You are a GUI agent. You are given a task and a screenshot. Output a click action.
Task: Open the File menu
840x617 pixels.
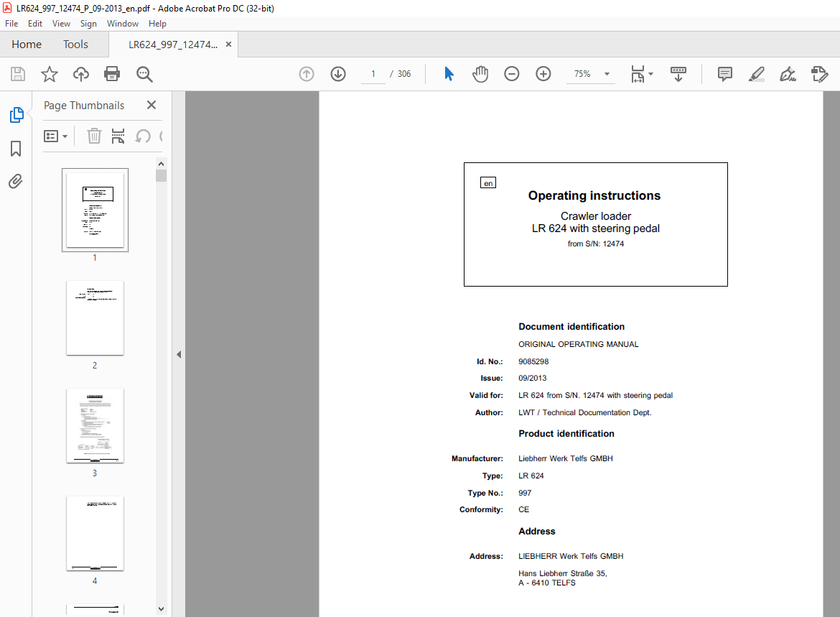click(11, 24)
